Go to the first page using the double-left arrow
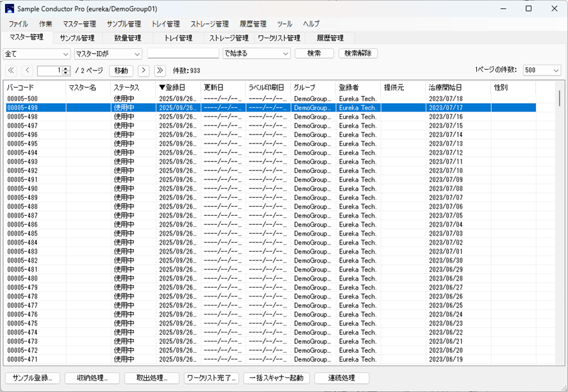This screenshot has height=392, width=568. pos(12,70)
